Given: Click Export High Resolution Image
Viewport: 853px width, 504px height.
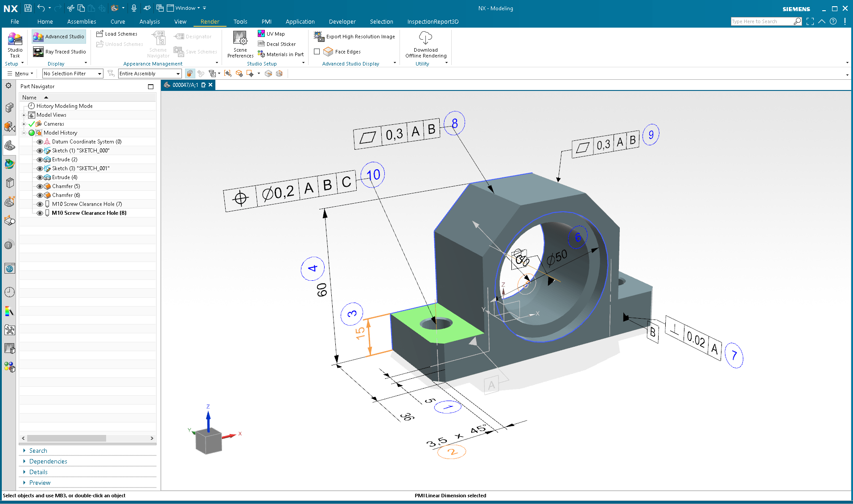Looking at the screenshot, I should (x=354, y=36).
